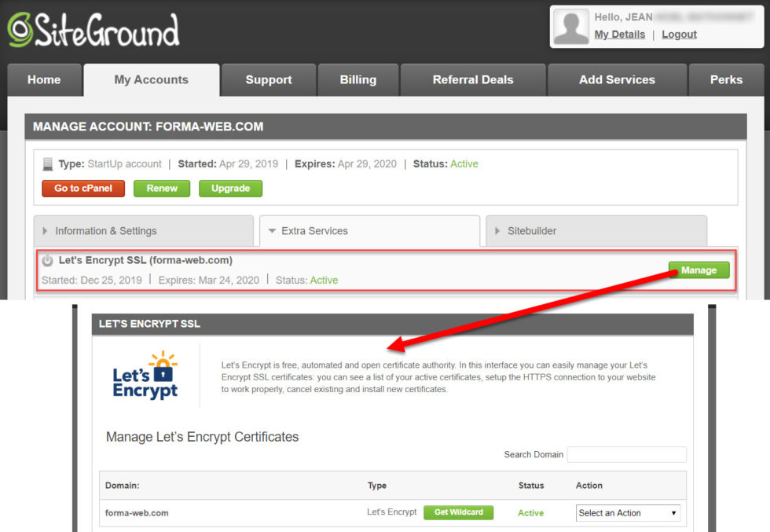The width and height of the screenshot is (770, 532).
Task: Click the Manage button for Let's Encrypt
Action: click(x=698, y=270)
